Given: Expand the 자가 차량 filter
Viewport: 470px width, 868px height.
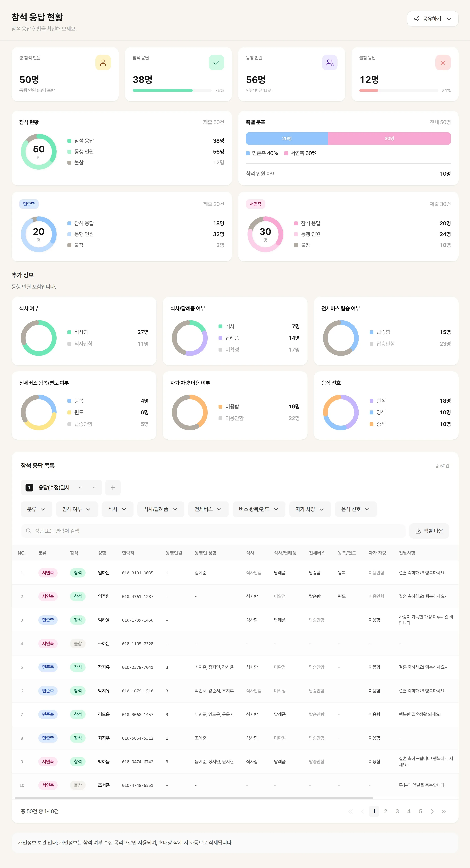Looking at the screenshot, I should pyautogui.click(x=310, y=509).
